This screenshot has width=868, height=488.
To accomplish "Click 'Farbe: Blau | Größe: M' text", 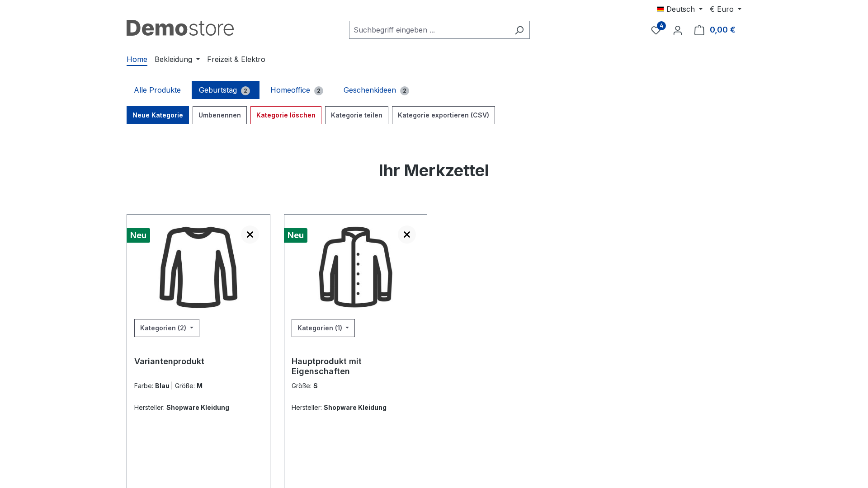I will point(168,386).
